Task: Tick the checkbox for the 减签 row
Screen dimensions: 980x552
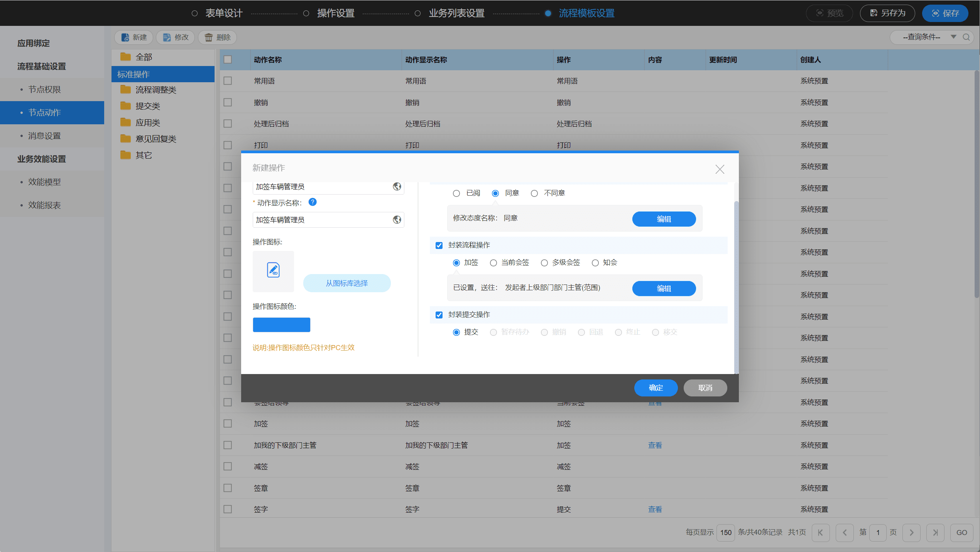Action: click(228, 466)
